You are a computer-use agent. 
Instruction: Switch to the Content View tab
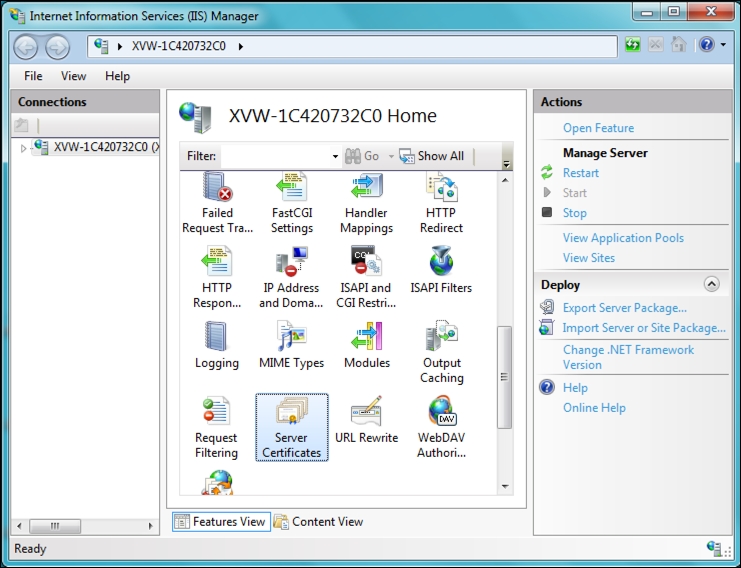coord(318,521)
